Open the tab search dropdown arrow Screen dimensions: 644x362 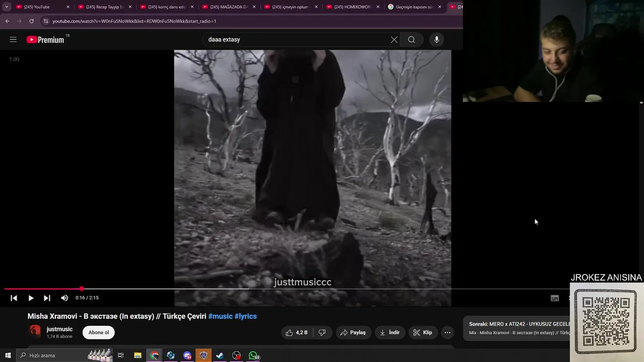click(7, 7)
